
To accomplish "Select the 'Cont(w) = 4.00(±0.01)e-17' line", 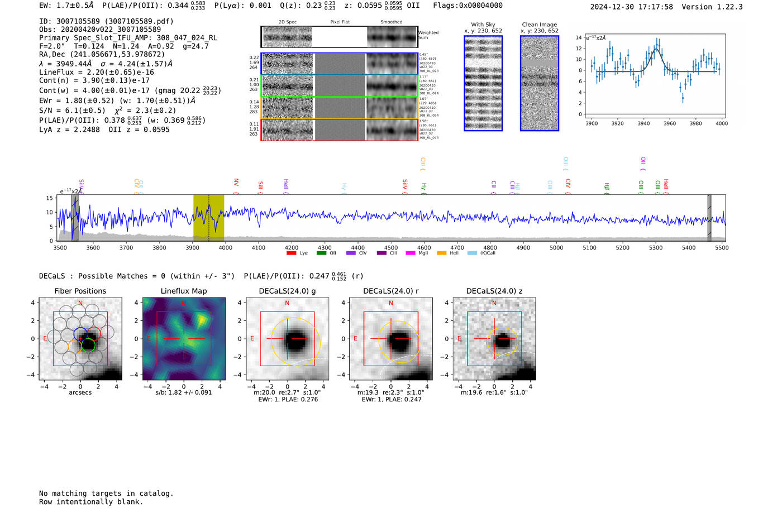I will coord(130,90).
